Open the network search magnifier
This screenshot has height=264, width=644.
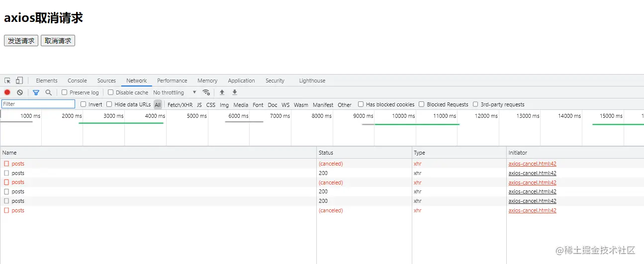point(49,92)
